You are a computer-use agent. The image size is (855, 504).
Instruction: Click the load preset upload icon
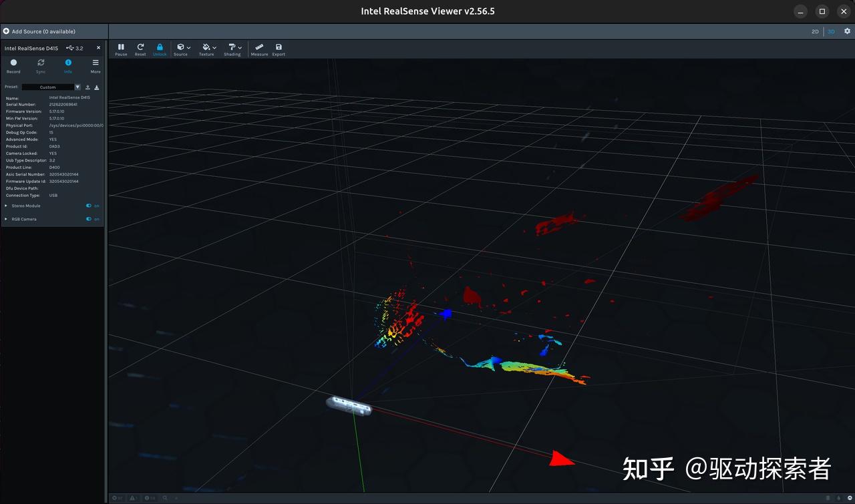pos(88,87)
